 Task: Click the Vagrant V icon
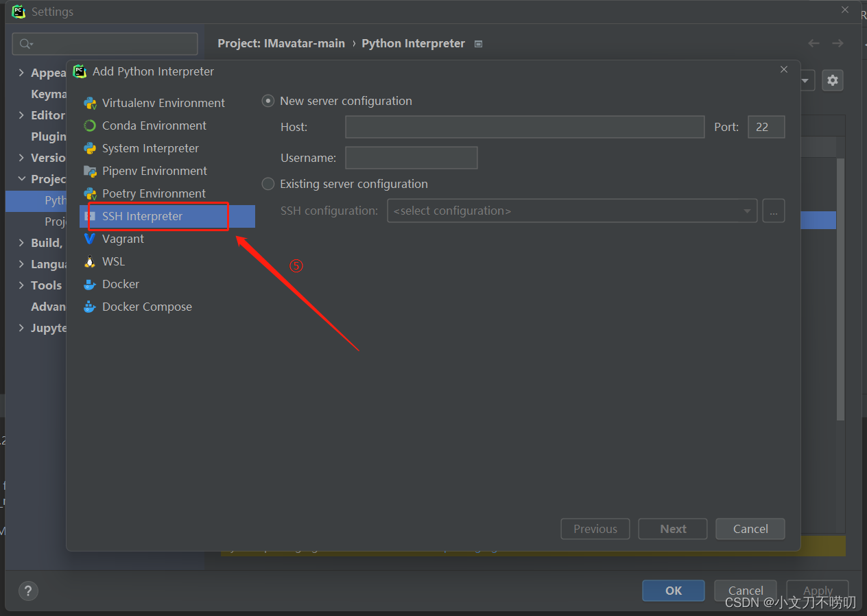pyautogui.click(x=90, y=239)
